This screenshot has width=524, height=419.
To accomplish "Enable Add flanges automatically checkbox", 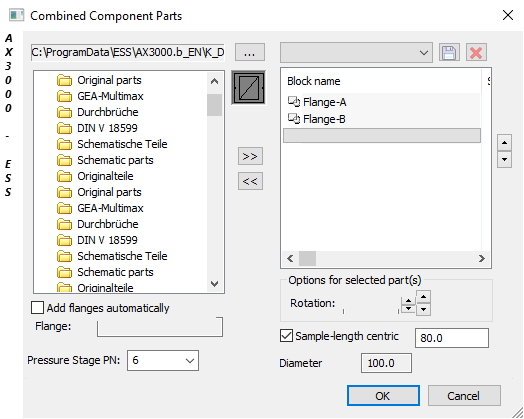I will [37, 308].
